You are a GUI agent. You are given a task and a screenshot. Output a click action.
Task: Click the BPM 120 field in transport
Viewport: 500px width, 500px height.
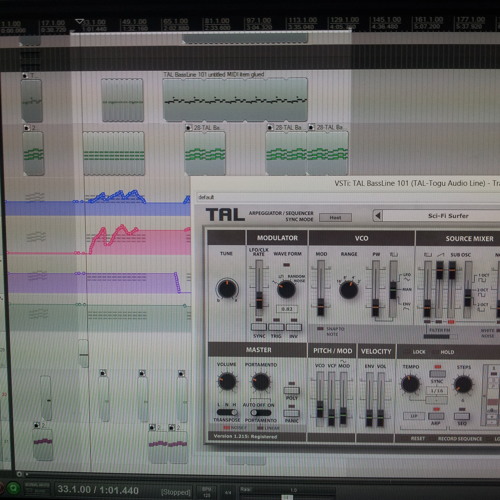point(206,492)
